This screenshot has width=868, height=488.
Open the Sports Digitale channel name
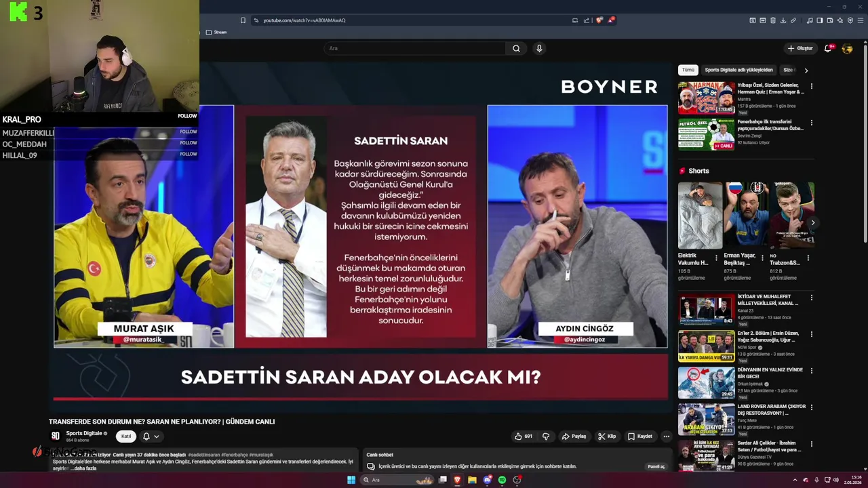pyautogui.click(x=84, y=433)
